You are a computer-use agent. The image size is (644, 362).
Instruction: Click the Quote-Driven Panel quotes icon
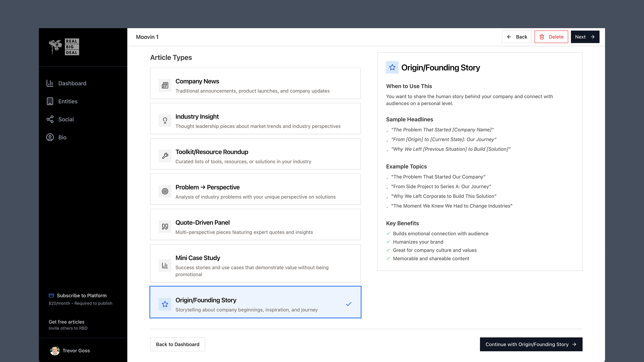(165, 227)
